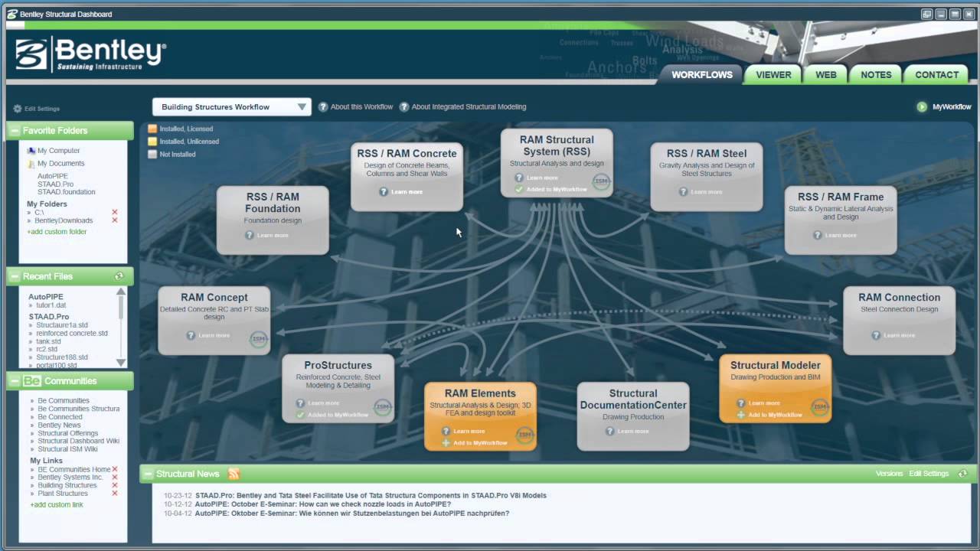Open the Structural Dashboard Wiki link
The height and width of the screenshot is (551, 980).
tap(79, 442)
